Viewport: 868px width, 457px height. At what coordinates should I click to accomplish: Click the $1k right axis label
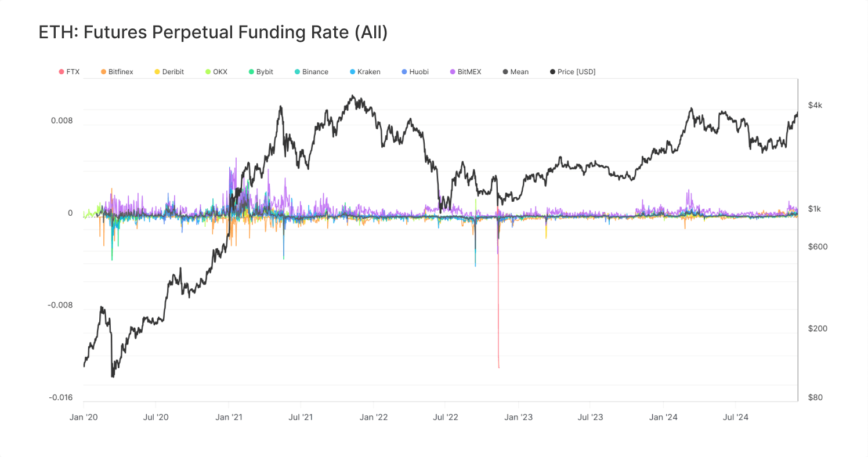pyautogui.click(x=815, y=209)
